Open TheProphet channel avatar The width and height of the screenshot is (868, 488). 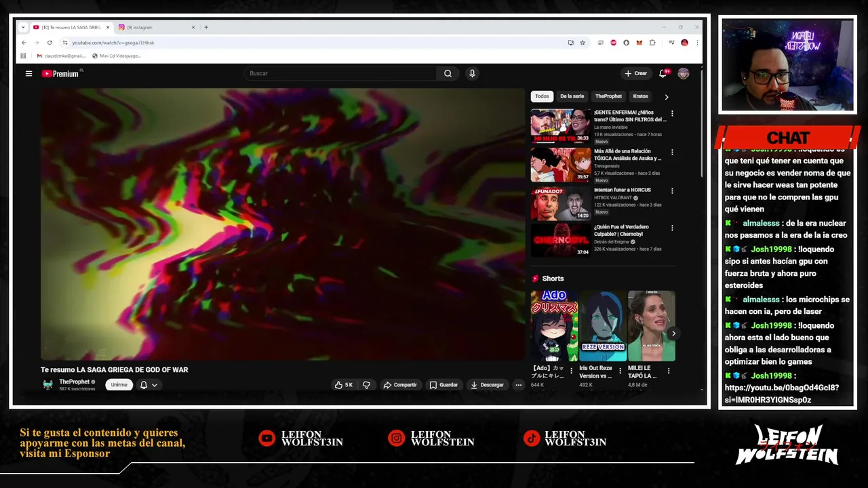47,385
